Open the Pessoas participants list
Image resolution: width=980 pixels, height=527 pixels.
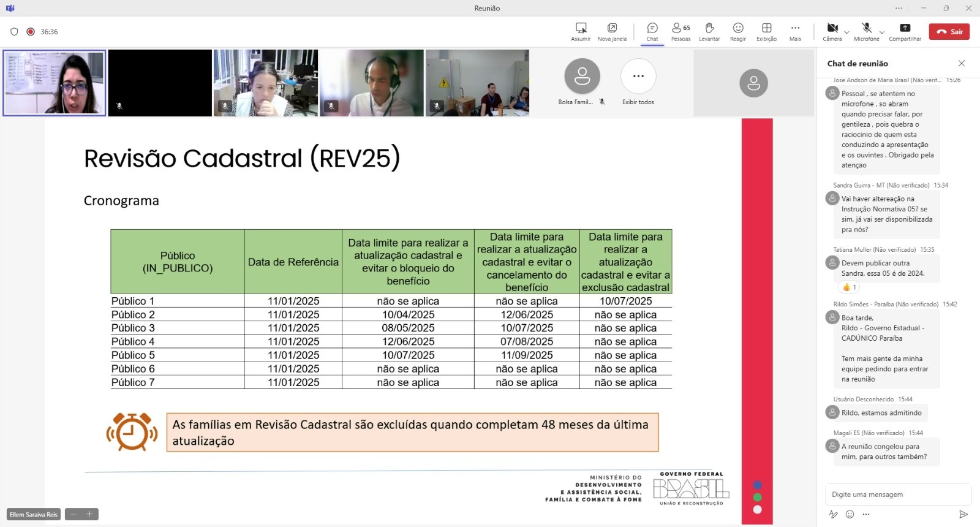point(680,28)
